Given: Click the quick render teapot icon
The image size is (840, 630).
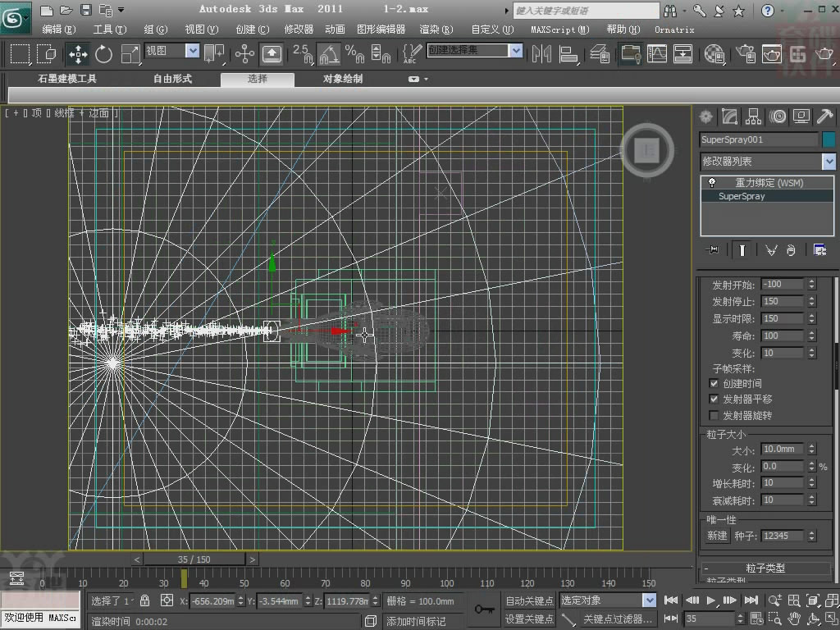Looking at the screenshot, I should pos(824,54).
